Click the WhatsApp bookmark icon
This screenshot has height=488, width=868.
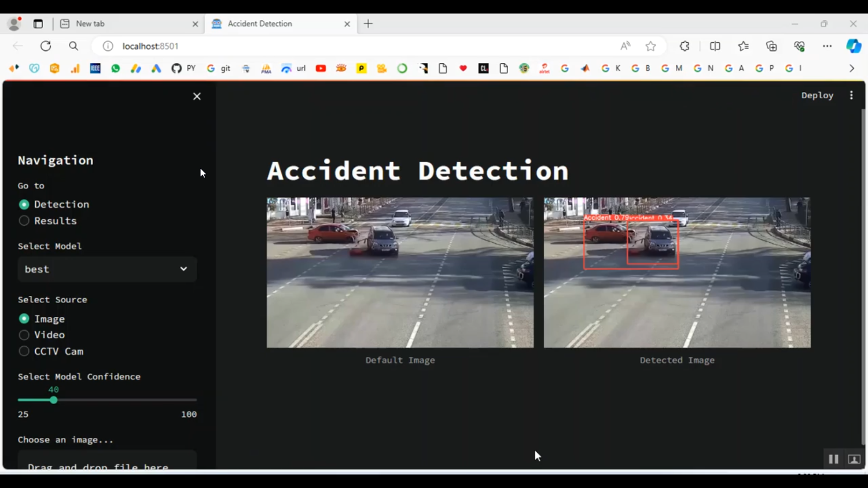point(115,68)
